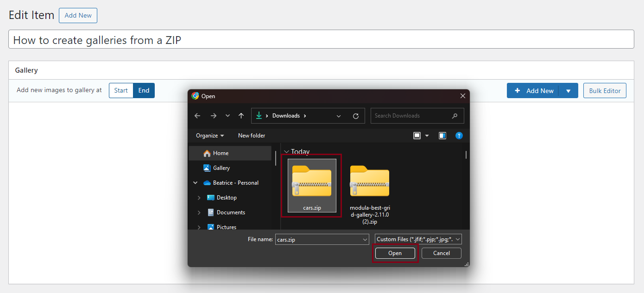Click the Bulk Editor button

[x=605, y=91]
